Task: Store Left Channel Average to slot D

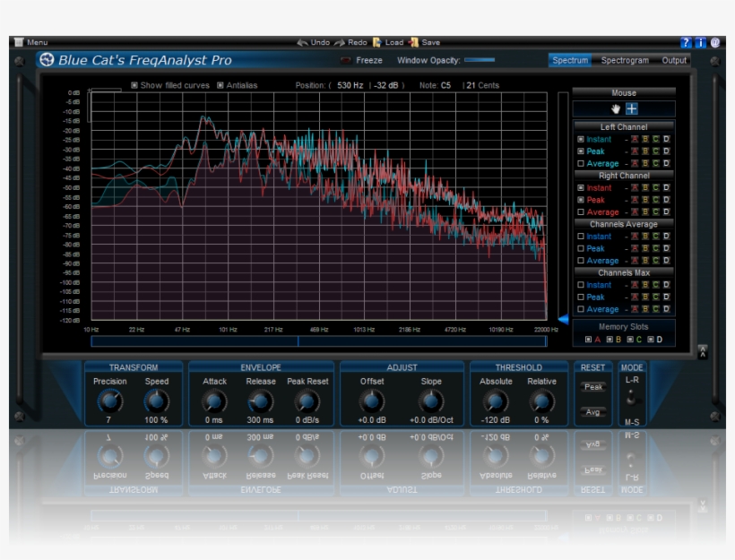Action: 666,164
